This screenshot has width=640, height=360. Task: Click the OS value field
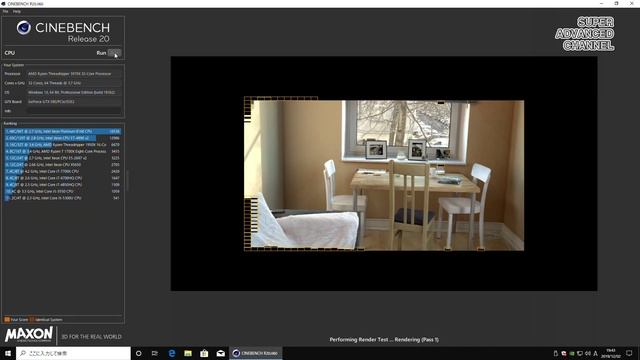click(x=74, y=93)
